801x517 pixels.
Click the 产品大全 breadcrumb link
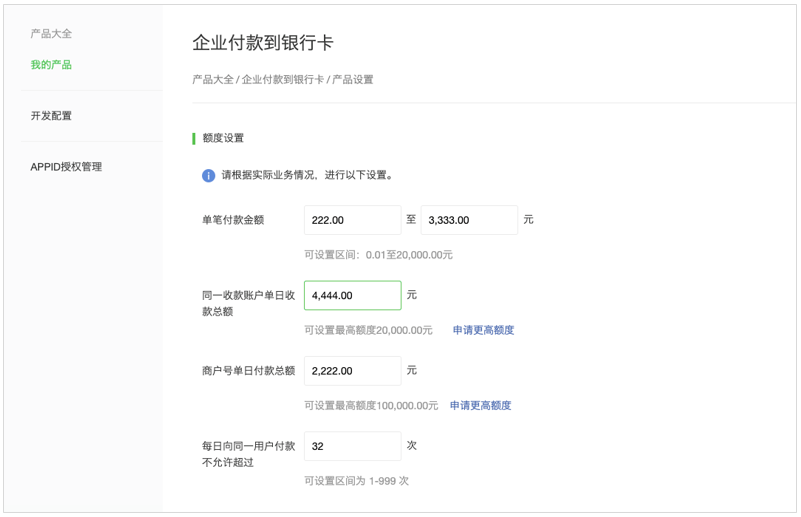click(213, 80)
